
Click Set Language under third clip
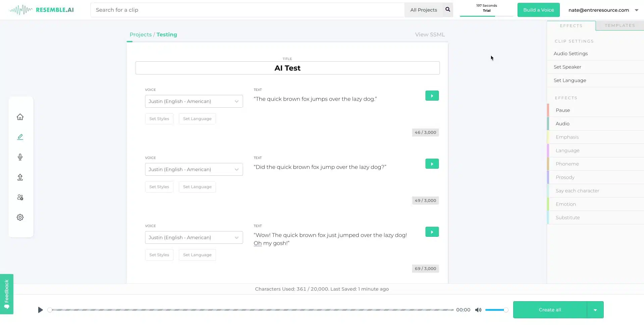tap(197, 255)
